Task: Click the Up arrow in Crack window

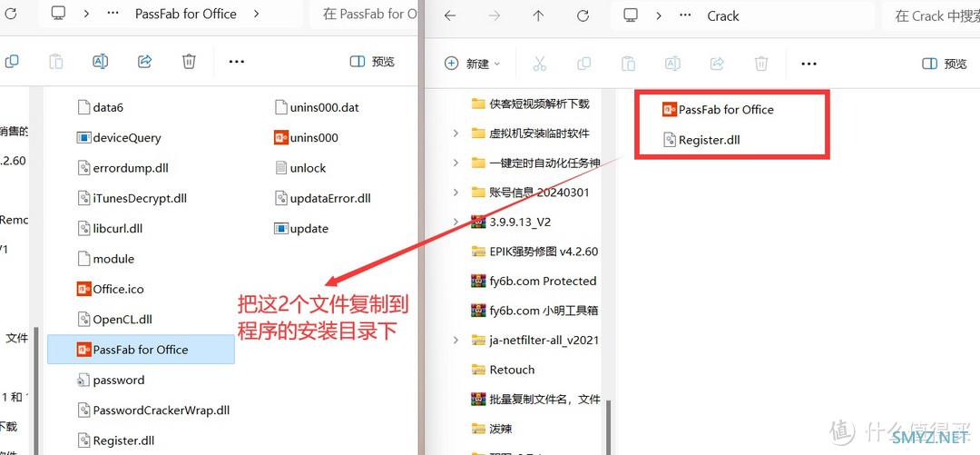Action: 539,15
